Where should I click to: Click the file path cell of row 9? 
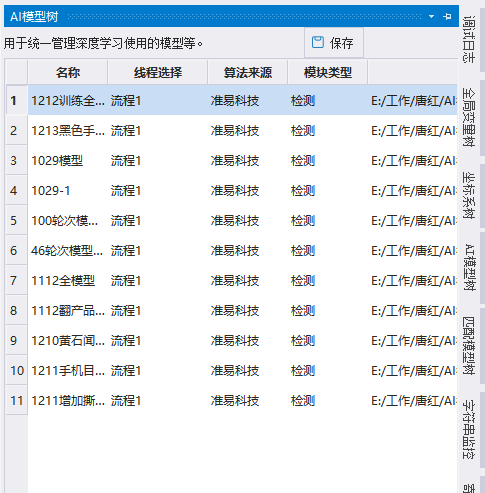[x=412, y=341]
